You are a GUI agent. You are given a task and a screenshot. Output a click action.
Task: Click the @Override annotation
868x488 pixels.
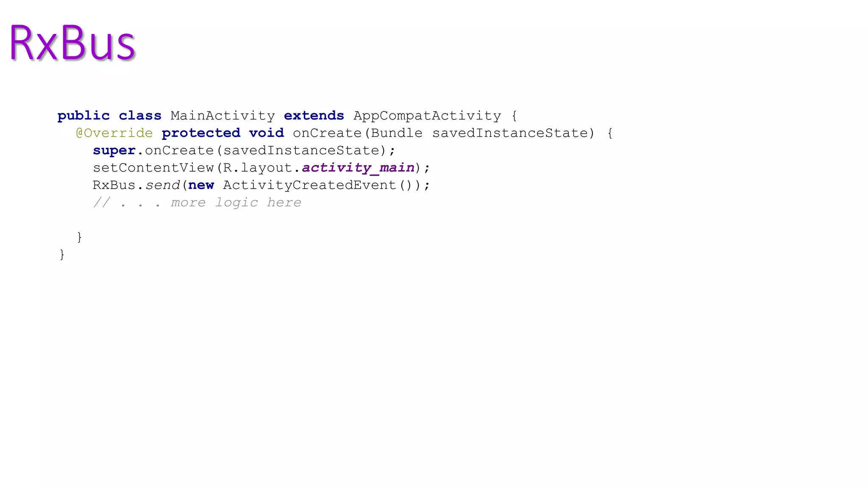(114, 133)
